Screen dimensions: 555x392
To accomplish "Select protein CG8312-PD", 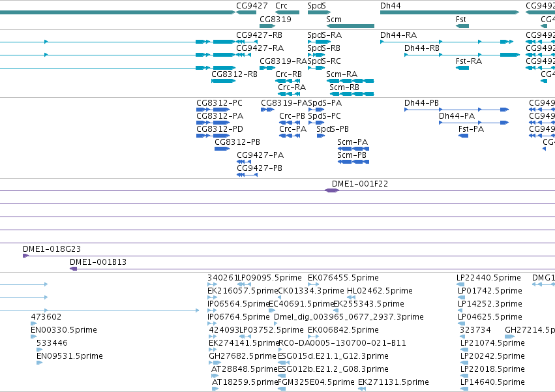I will pyautogui.click(x=213, y=136).
